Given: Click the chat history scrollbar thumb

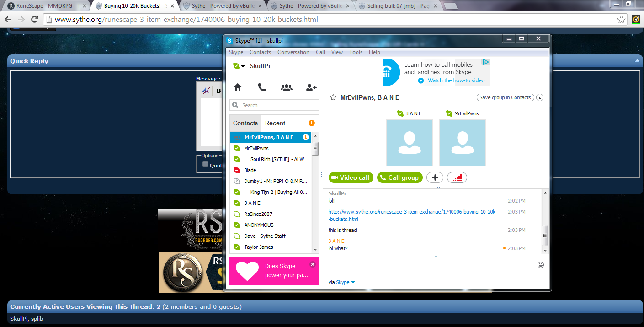Looking at the screenshot, I should (x=545, y=235).
